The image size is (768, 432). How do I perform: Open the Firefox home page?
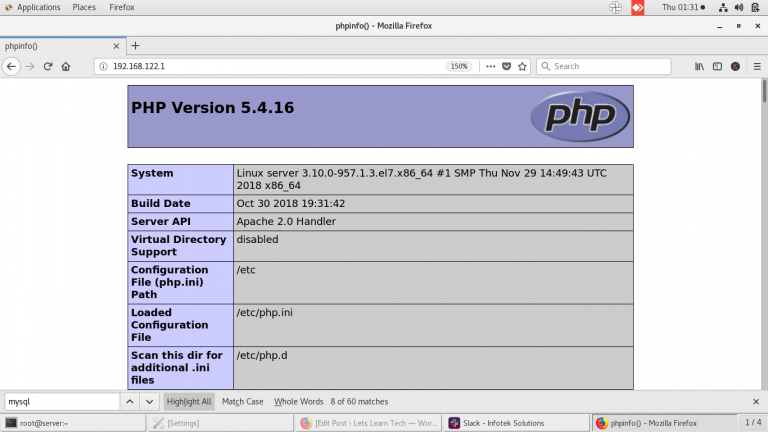[x=66, y=66]
